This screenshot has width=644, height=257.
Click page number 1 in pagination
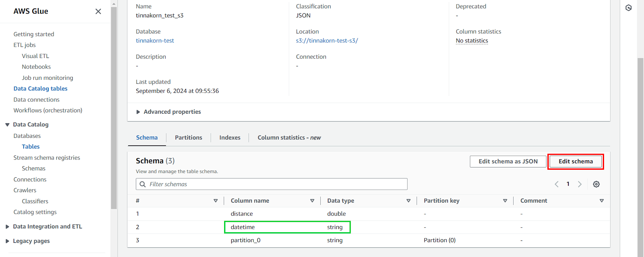coord(568,184)
